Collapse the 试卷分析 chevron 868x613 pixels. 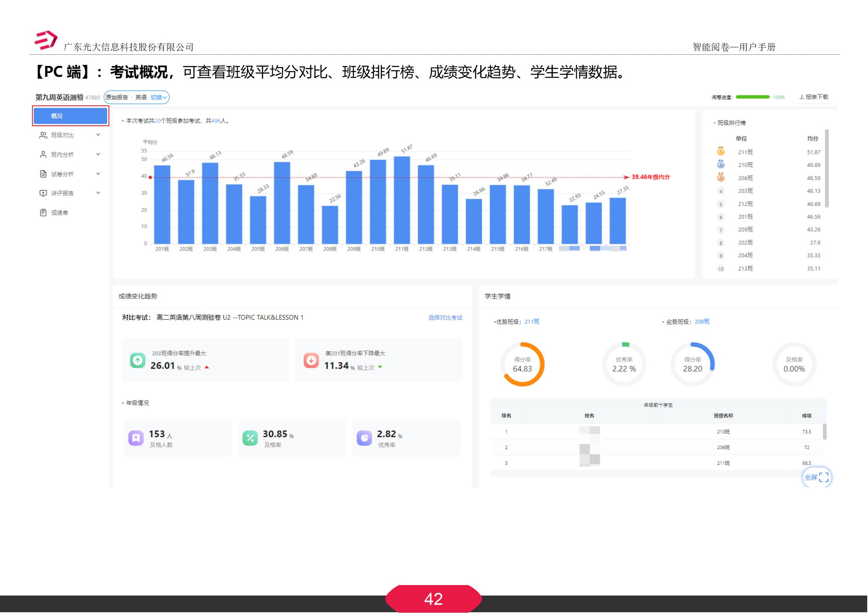coord(99,173)
